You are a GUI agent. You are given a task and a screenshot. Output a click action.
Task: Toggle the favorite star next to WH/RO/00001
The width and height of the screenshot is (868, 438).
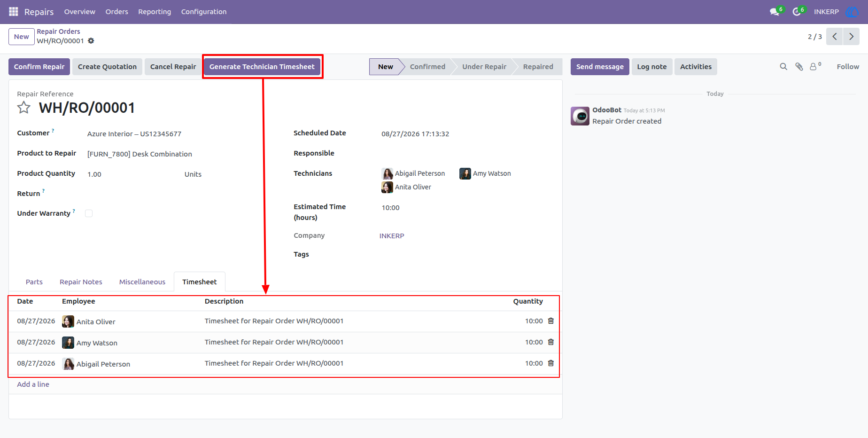coord(24,108)
